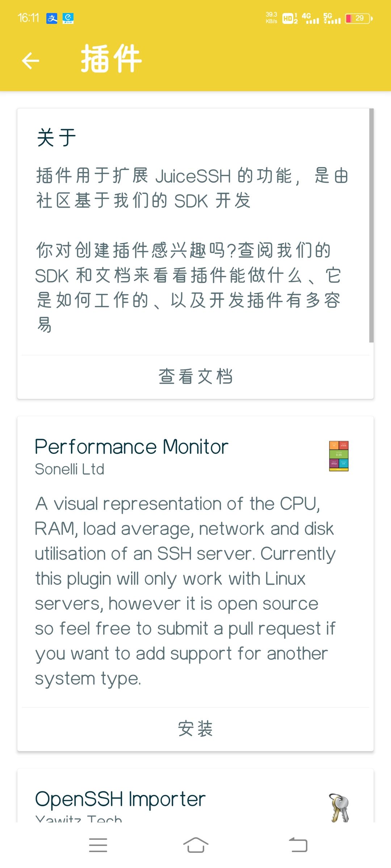Tap the 5G signal strength icon

point(332,18)
